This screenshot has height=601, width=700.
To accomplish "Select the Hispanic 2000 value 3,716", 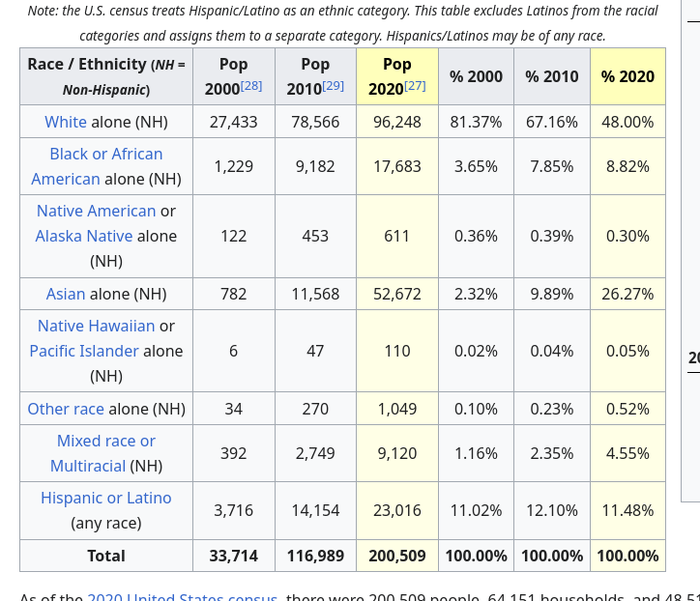I will pyautogui.click(x=233, y=510).
